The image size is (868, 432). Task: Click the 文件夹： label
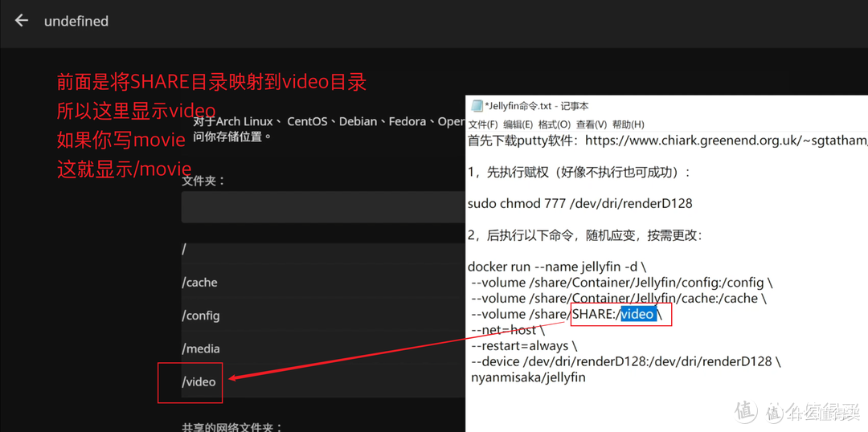coord(203,181)
